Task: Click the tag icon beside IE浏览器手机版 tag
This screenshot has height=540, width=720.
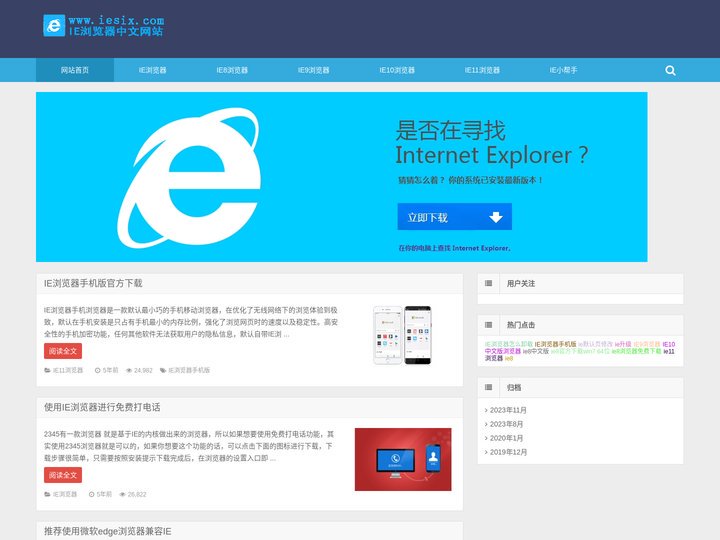Action: [163, 370]
